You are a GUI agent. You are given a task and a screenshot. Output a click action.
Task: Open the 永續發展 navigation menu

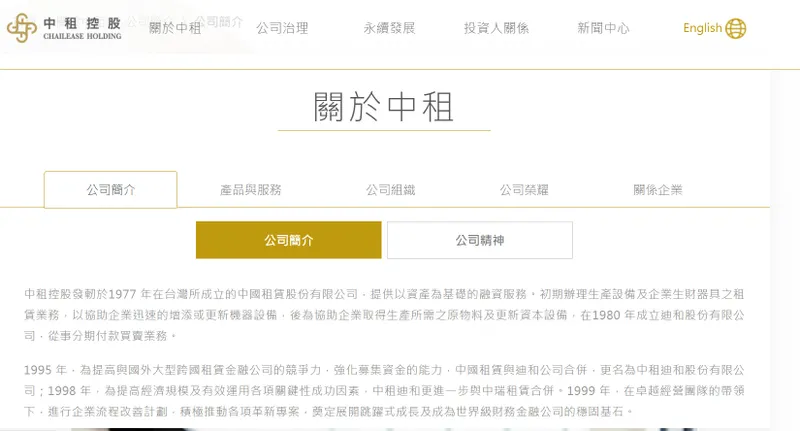[x=389, y=28]
